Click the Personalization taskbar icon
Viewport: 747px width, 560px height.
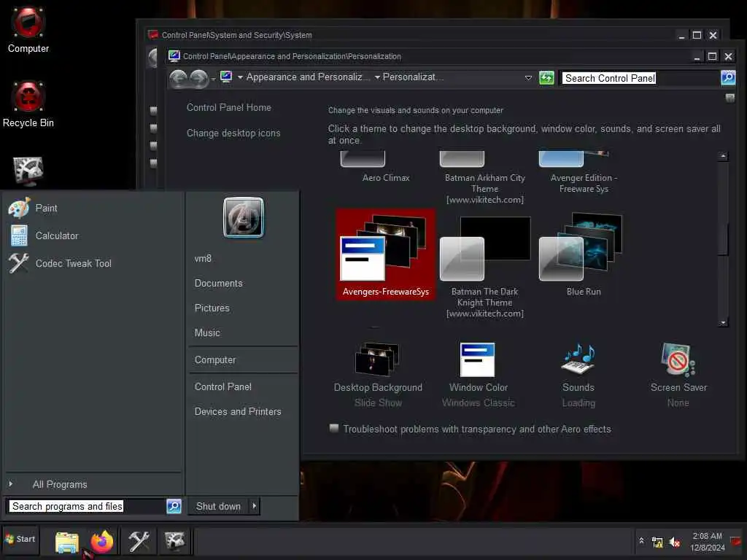(174, 542)
